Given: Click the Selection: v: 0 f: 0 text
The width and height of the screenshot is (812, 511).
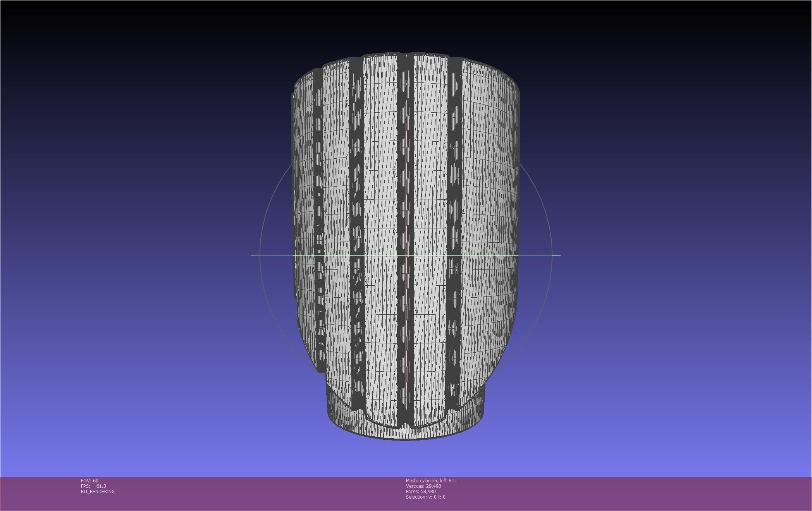Looking at the screenshot, I should coord(425,497).
